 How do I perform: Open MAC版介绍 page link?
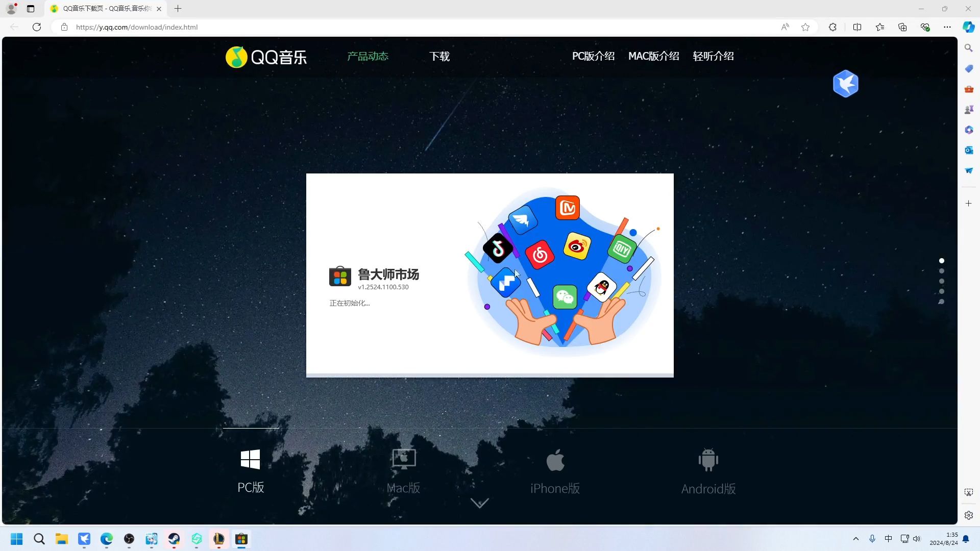[654, 56]
